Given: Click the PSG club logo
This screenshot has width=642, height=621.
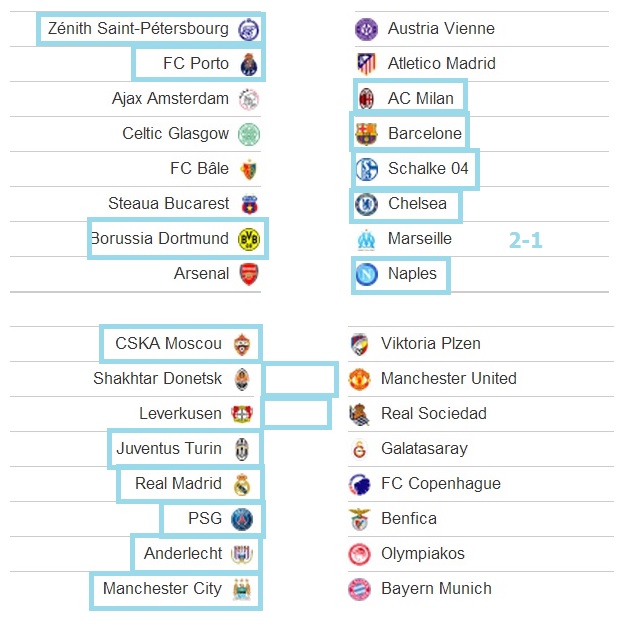Looking at the screenshot, I should pos(242,519).
